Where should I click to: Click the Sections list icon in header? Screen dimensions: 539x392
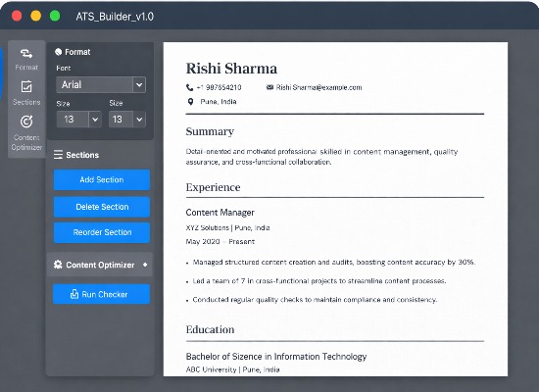[x=58, y=155]
